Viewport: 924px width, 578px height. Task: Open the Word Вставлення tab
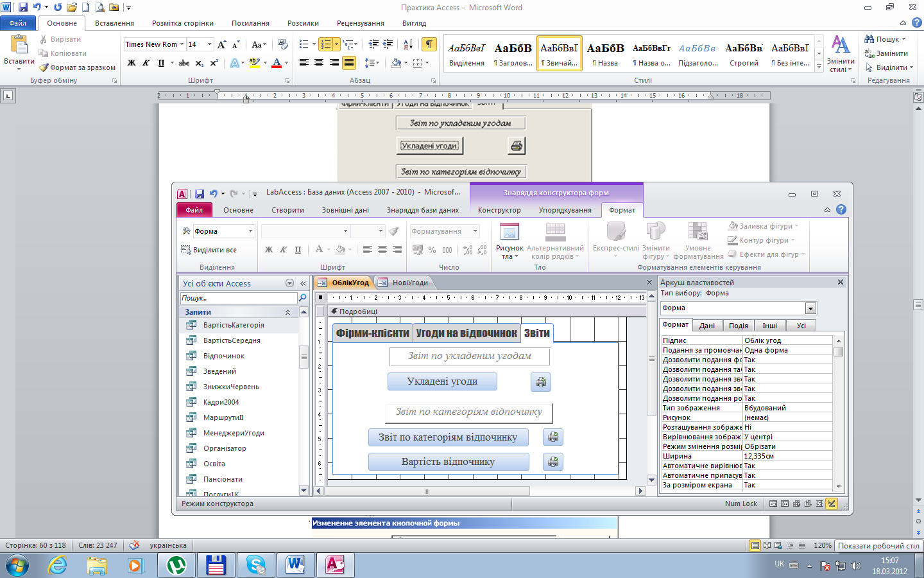click(x=114, y=23)
